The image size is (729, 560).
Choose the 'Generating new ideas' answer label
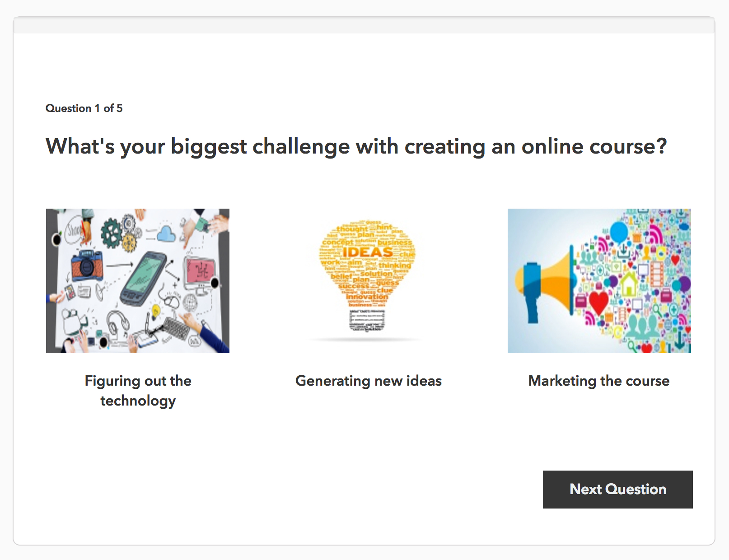(368, 381)
